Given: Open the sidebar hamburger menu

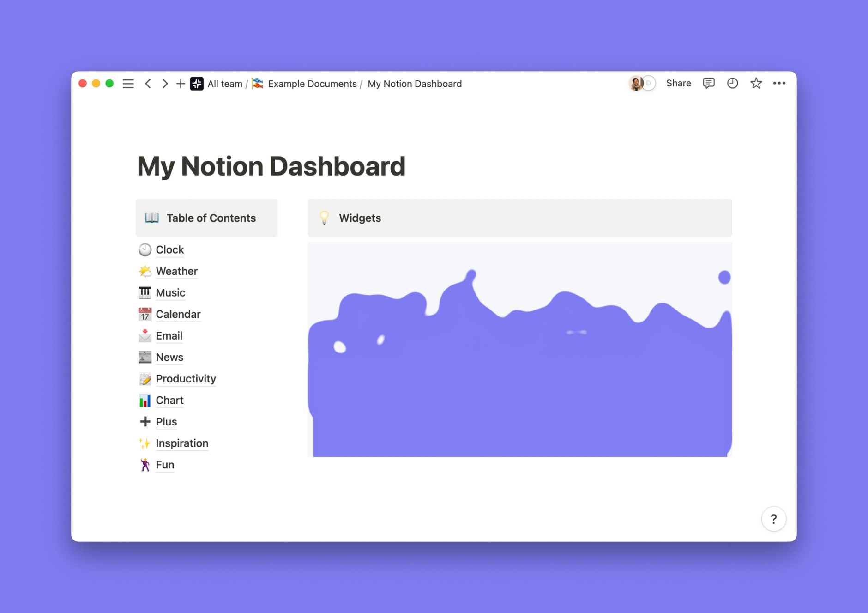Looking at the screenshot, I should (128, 84).
